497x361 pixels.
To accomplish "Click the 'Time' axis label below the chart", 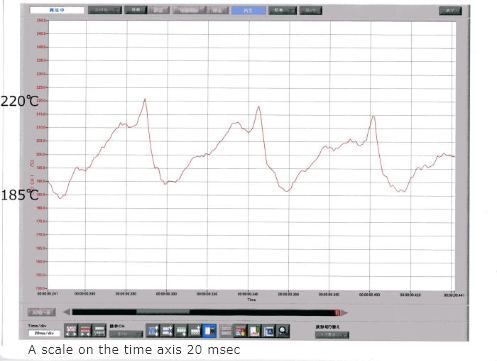I will (x=251, y=300).
